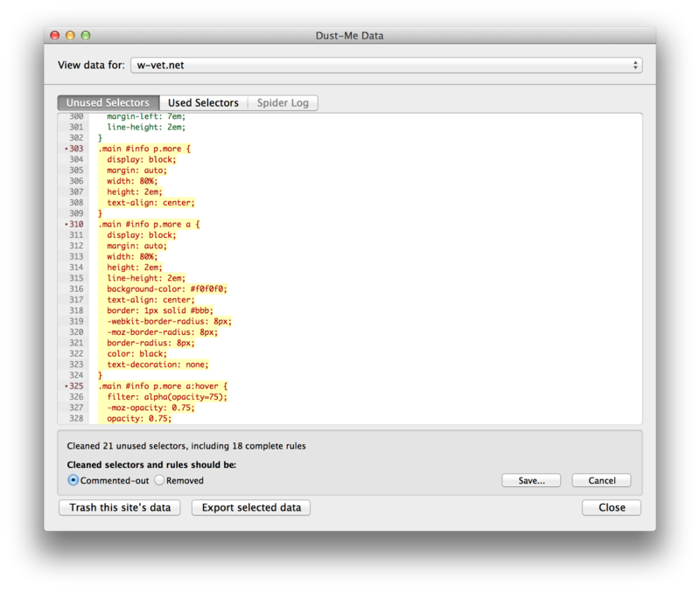Screen dimensions: 700x592
Task: Click the 'margin-left: 7em;' line
Action: click(x=146, y=116)
